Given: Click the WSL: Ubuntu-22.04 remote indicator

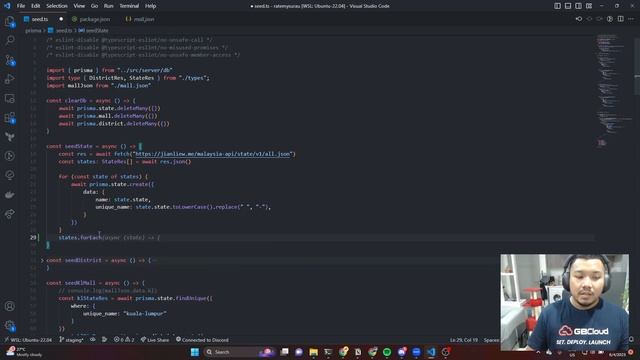Looking at the screenshot, I should [x=29, y=340].
